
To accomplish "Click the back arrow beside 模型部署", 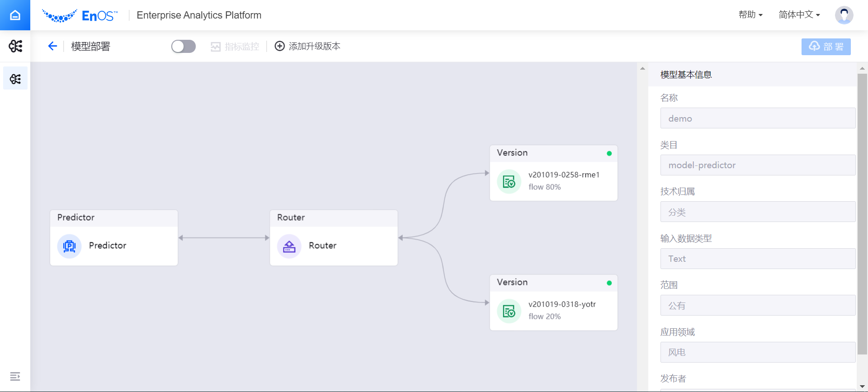I will coord(52,46).
